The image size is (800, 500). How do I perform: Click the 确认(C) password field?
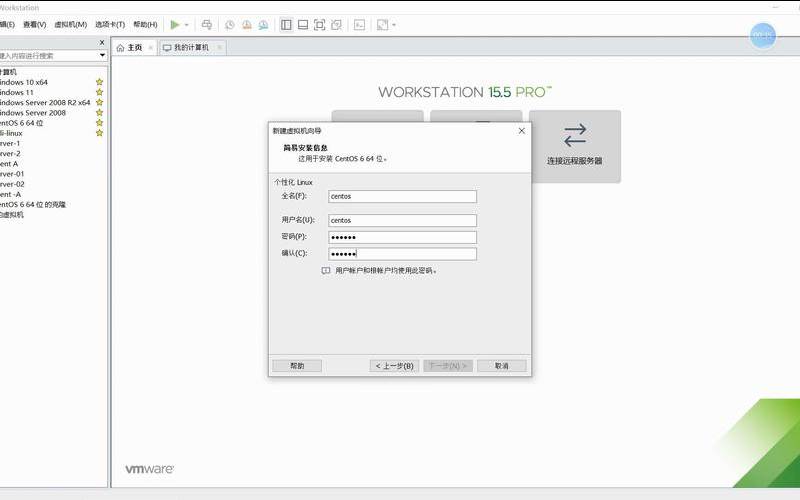click(403, 254)
